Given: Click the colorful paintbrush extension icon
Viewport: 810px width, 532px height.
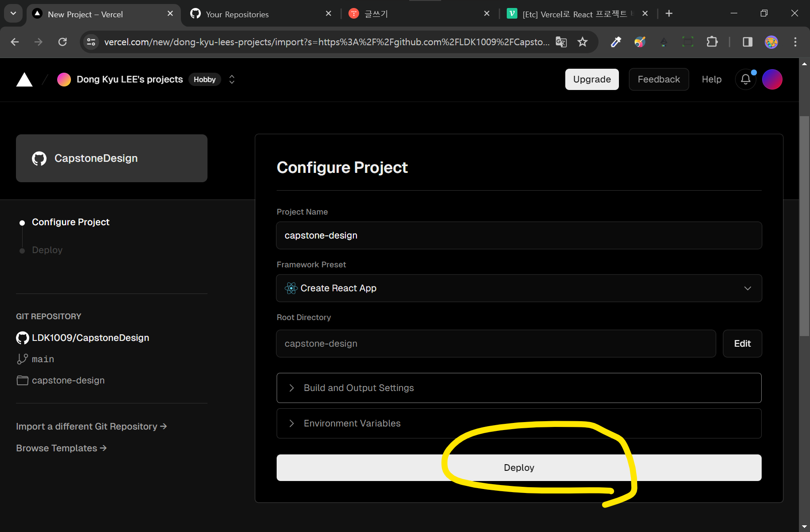Looking at the screenshot, I should (x=640, y=42).
